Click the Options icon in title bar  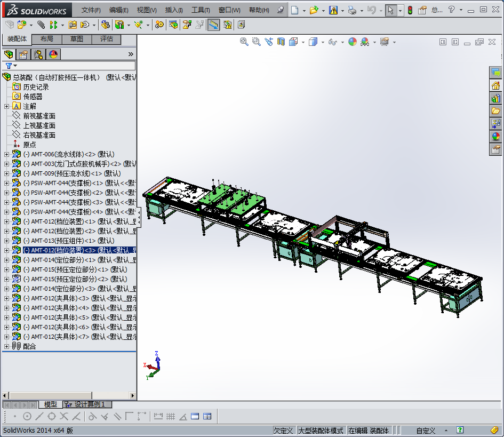coord(422,10)
